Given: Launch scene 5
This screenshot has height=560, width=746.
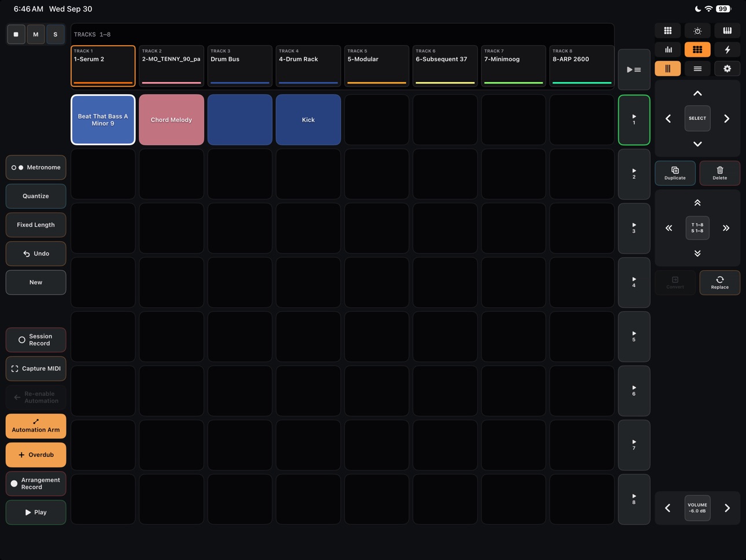Looking at the screenshot, I should [x=634, y=337].
